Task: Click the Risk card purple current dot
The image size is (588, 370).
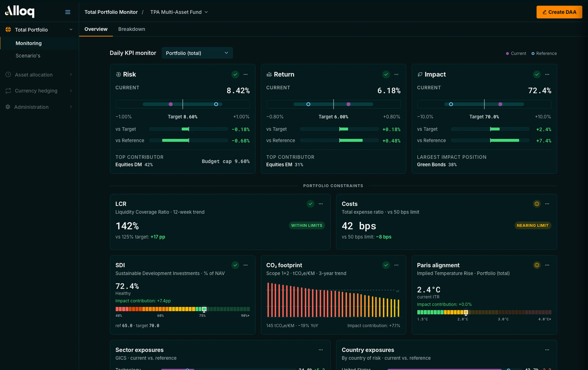Action: coord(171,104)
